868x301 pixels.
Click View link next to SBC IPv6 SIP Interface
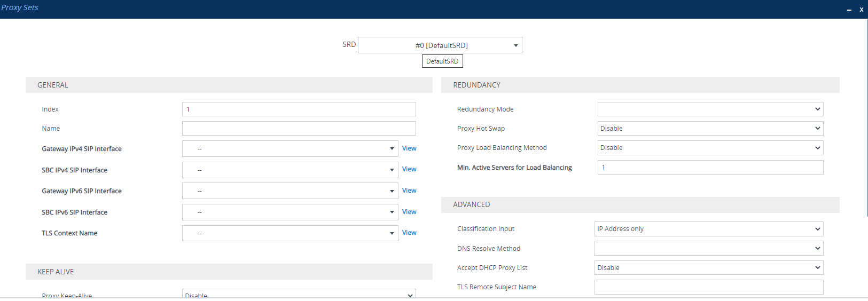pos(409,212)
